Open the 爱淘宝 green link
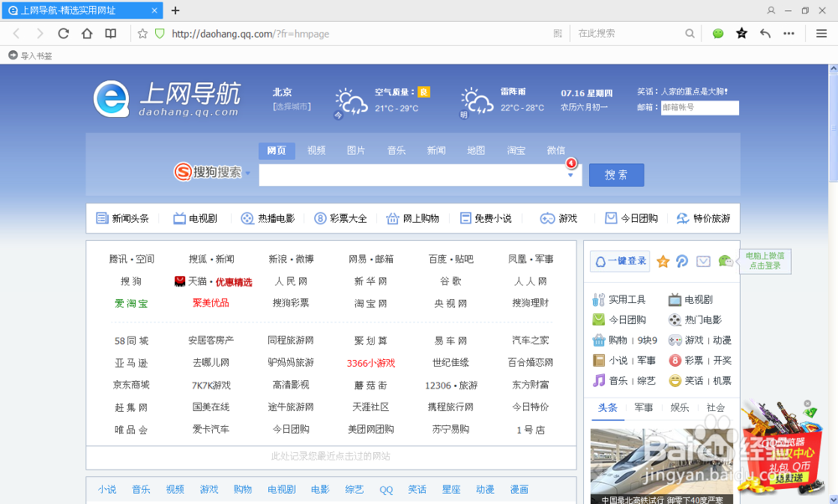 (x=131, y=303)
